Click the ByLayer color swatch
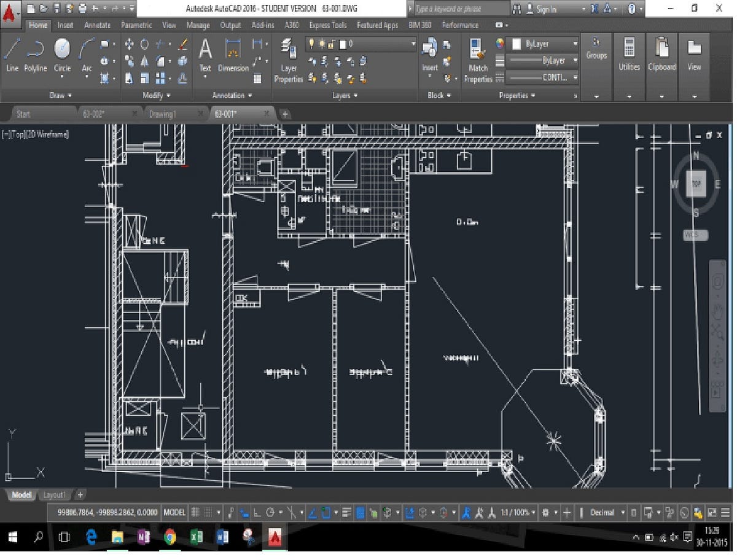 click(518, 44)
